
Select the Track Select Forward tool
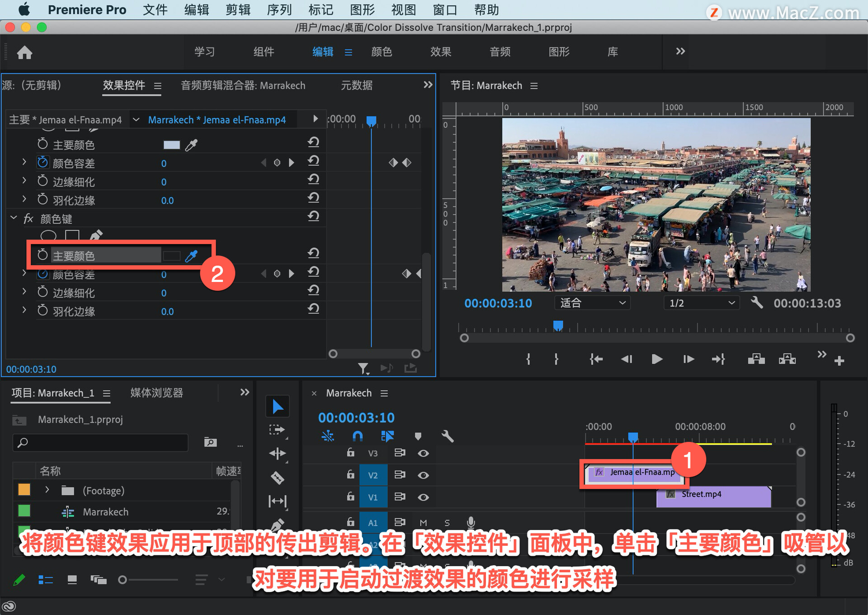278,430
